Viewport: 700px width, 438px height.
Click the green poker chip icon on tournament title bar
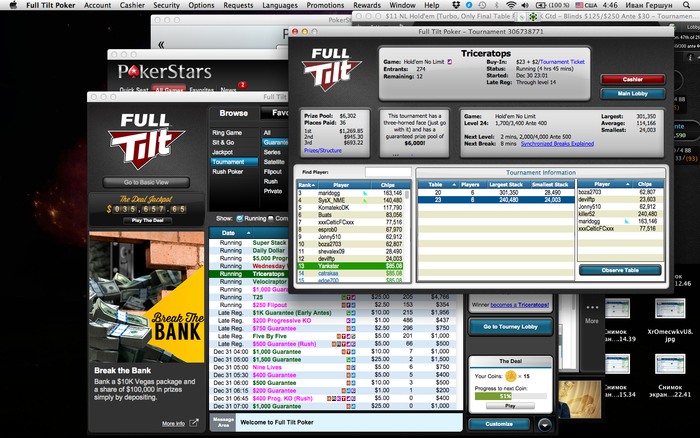click(533, 17)
